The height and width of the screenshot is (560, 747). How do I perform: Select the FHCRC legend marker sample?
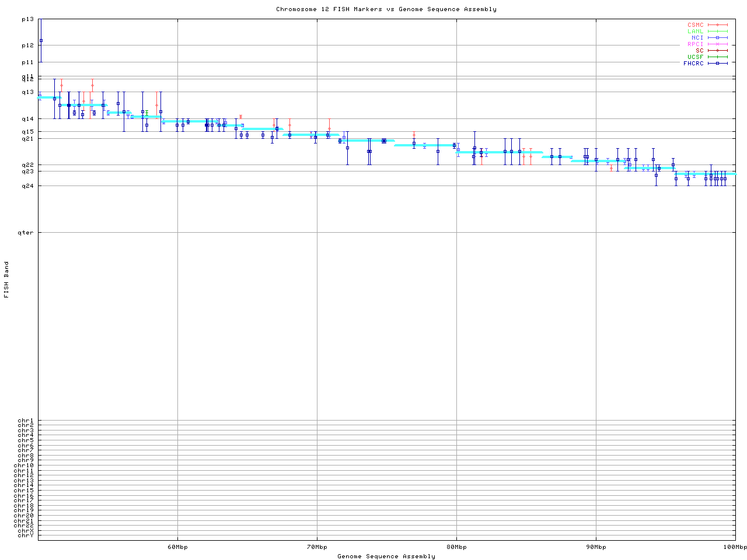717,64
